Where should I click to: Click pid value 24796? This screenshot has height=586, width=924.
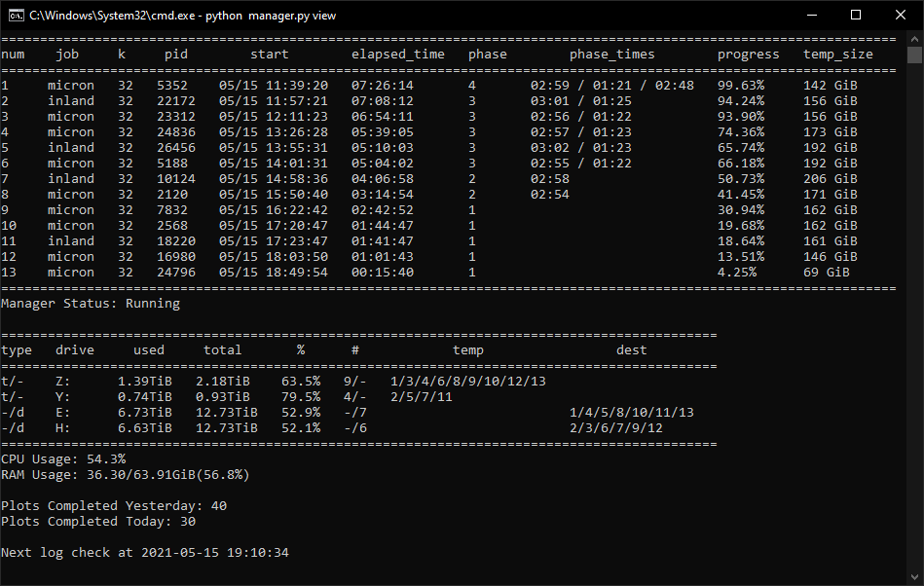coord(175,273)
